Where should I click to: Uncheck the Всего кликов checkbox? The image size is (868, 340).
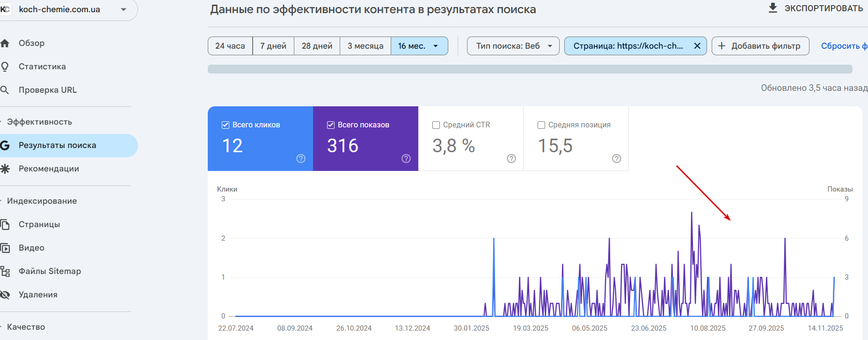(225, 125)
